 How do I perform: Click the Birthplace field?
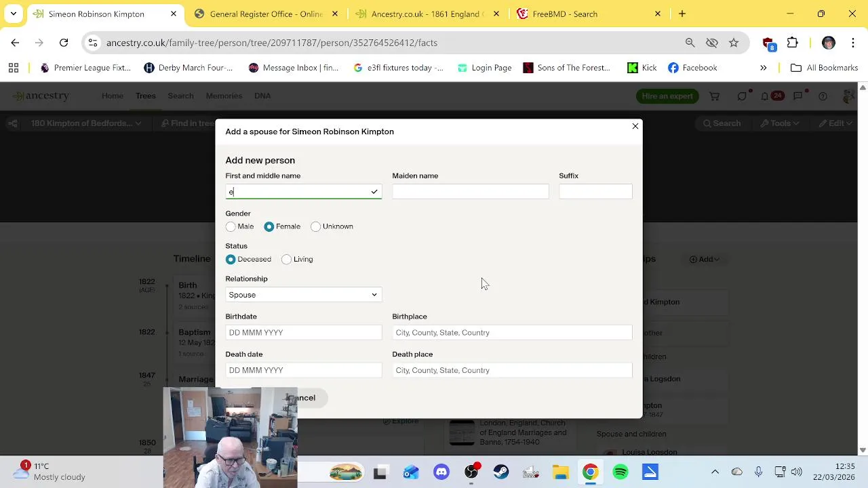[512, 333]
